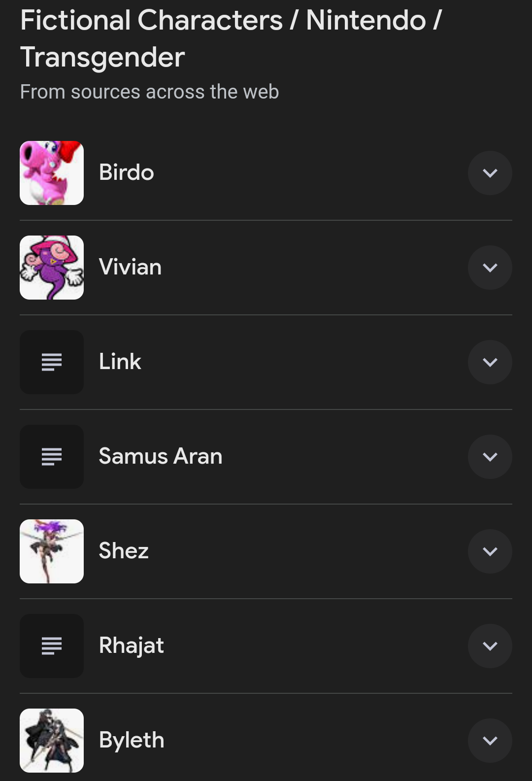Image resolution: width=532 pixels, height=781 pixels.
Task: Select the Byleth name label
Action: 132,740
